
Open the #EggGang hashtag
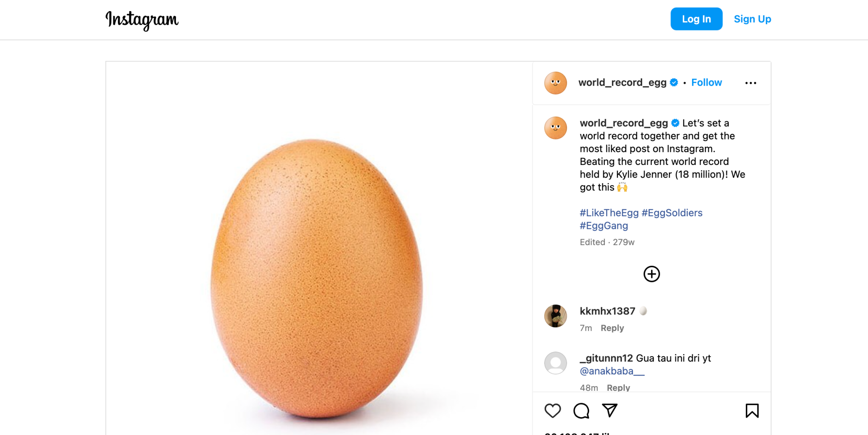point(604,226)
